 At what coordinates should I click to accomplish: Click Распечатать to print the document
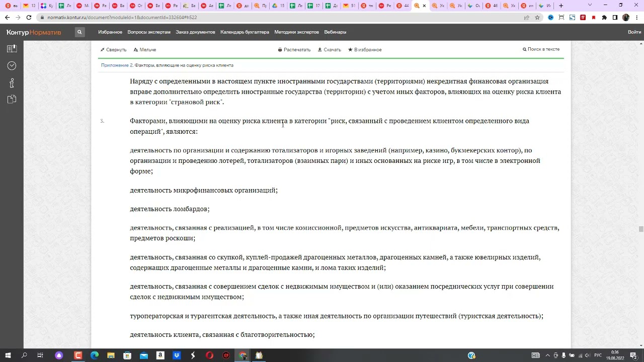coord(294,50)
